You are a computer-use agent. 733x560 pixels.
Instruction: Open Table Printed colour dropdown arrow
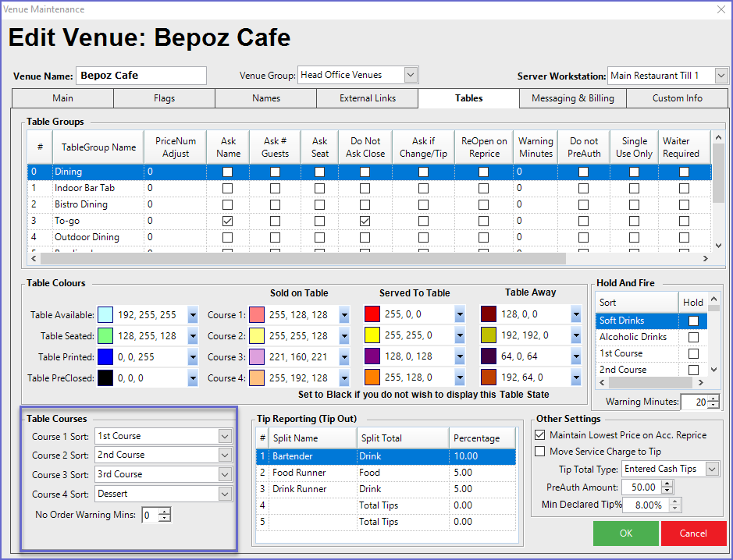click(193, 357)
